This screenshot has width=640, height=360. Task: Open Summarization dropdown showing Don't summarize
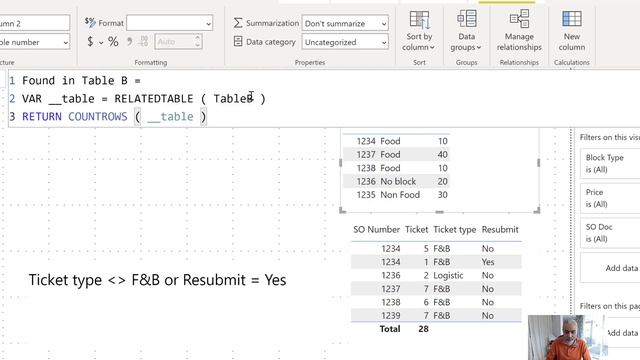[x=345, y=23]
